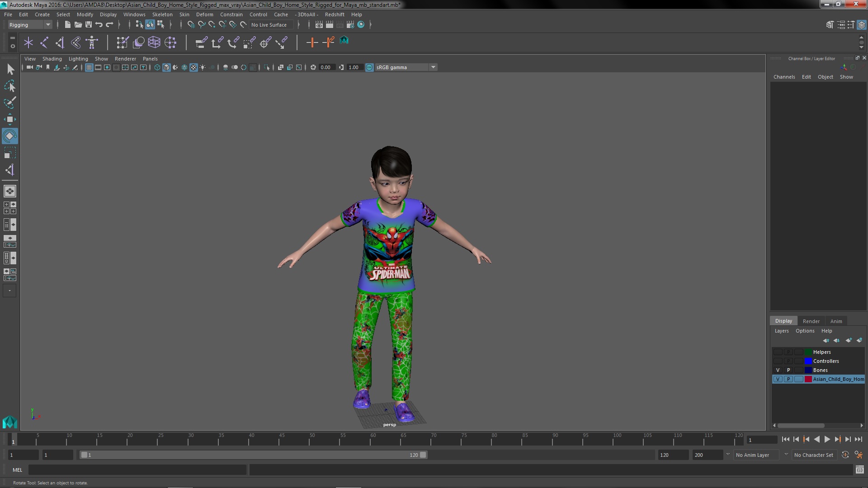Open the Redshift menu
The height and width of the screenshot is (488, 868).
(x=335, y=14)
